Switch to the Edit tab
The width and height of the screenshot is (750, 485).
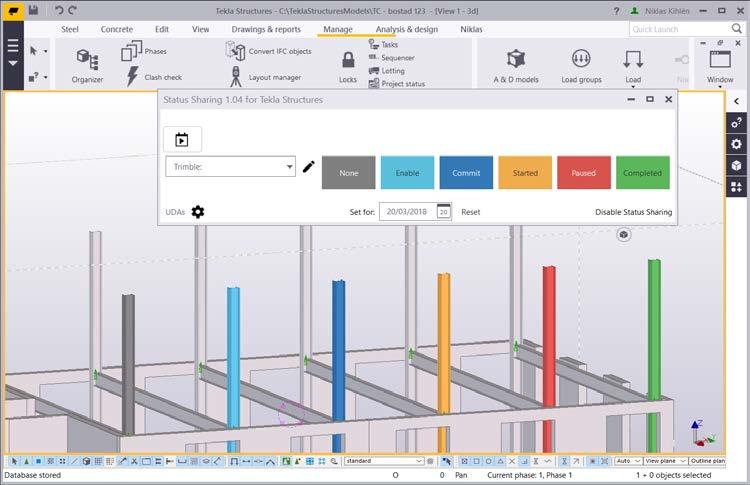[x=162, y=29]
